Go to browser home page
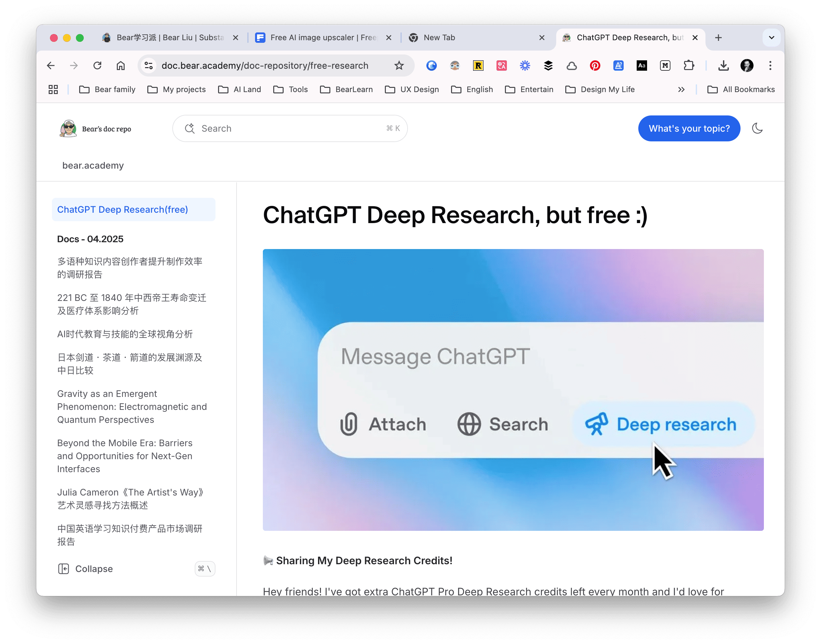Image resolution: width=821 pixels, height=644 pixels. (x=120, y=66)
